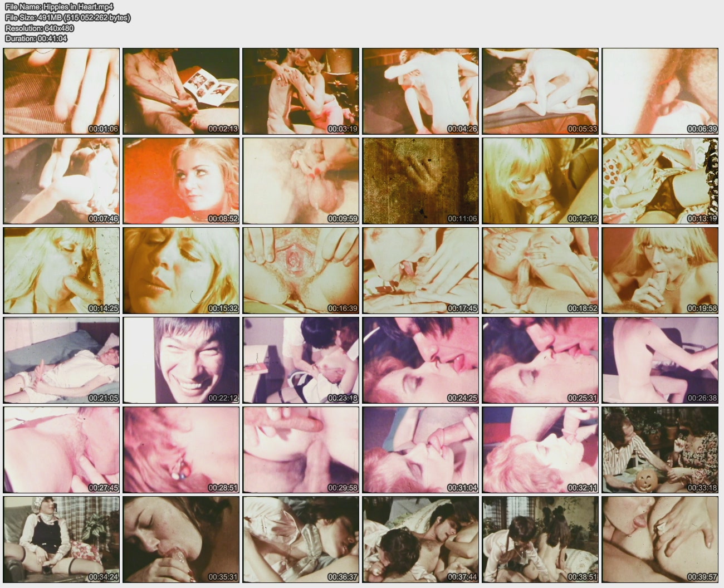Select the last thumbnail at 00:39:57
The width and height of the screenshot is (724, 588).
(660, 540)
